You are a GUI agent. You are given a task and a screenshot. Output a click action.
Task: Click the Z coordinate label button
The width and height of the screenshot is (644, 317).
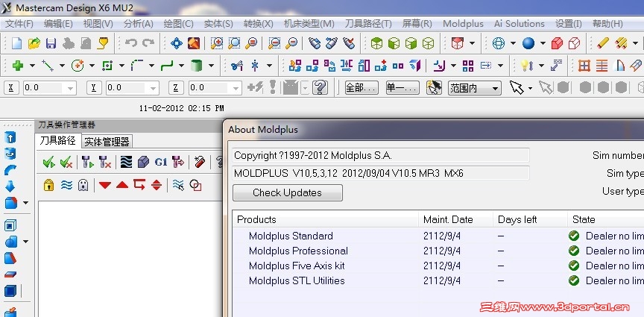pos(176,88)
